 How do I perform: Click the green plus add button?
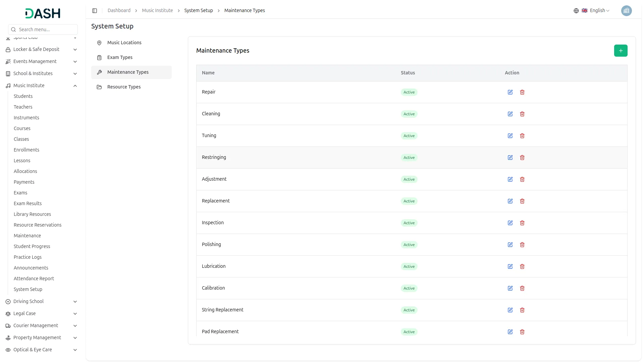pyautogui.click(x=621, y=51)
